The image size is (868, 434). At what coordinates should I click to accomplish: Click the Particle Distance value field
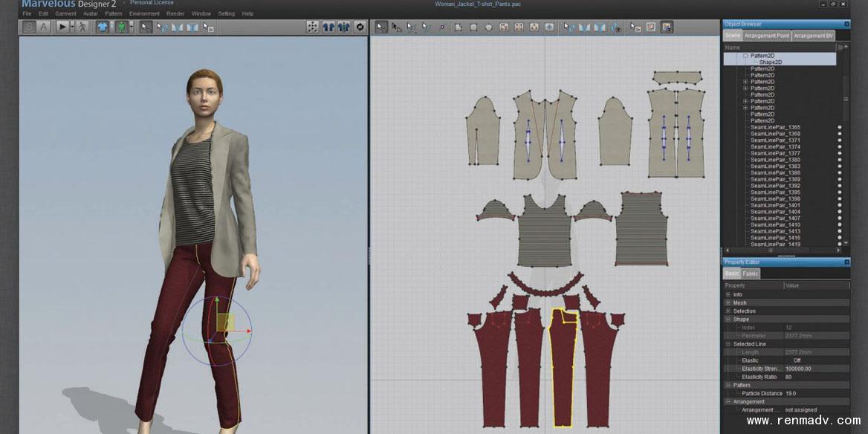point(815,393)
